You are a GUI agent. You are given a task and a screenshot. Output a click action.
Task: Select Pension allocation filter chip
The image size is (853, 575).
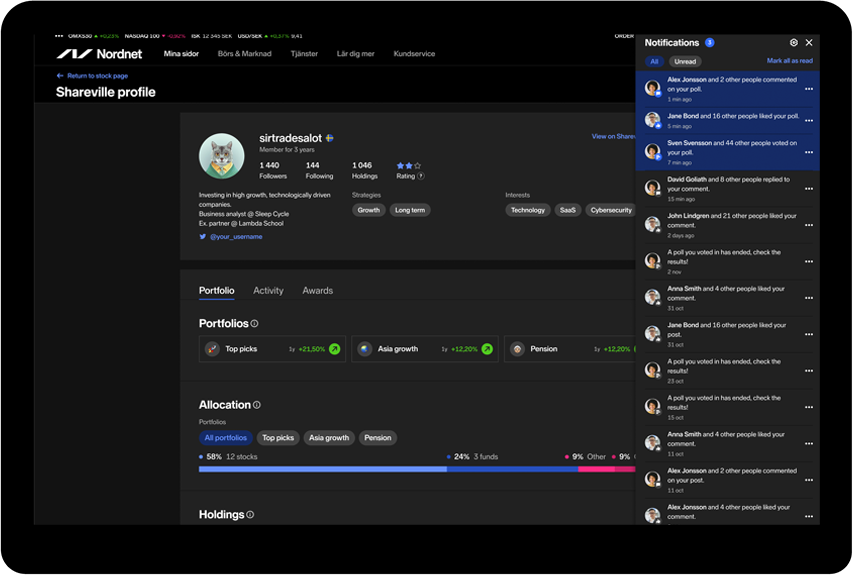pyautogui.click(x=378, y=438)
